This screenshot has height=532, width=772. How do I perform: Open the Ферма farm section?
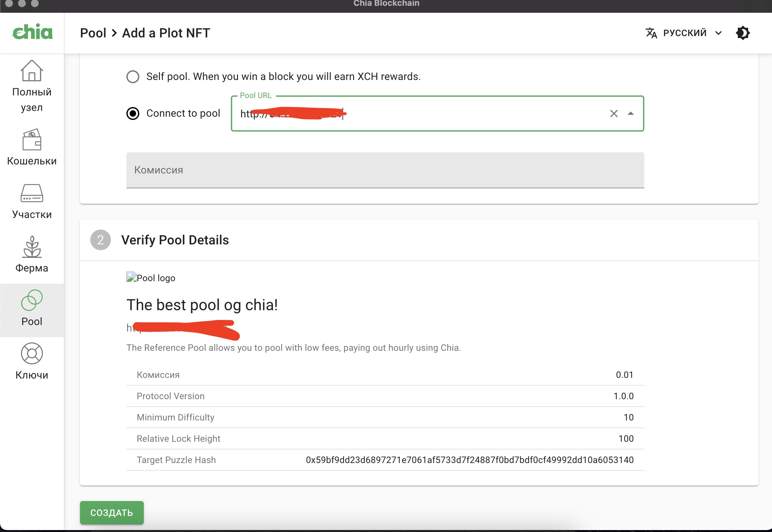(32, 254)
